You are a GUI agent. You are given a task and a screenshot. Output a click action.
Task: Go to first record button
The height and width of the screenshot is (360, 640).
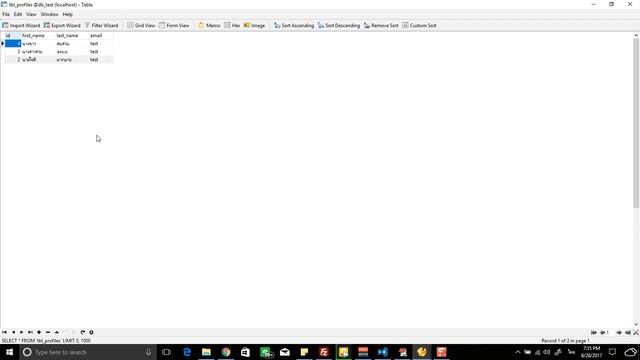[4, 332]
